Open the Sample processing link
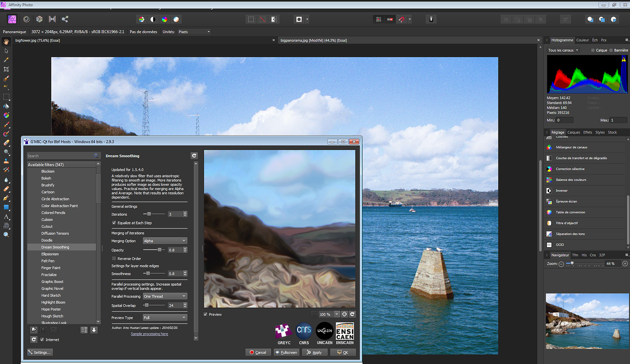Viewport: 630px width, 364px height. (x=150, y=333)
